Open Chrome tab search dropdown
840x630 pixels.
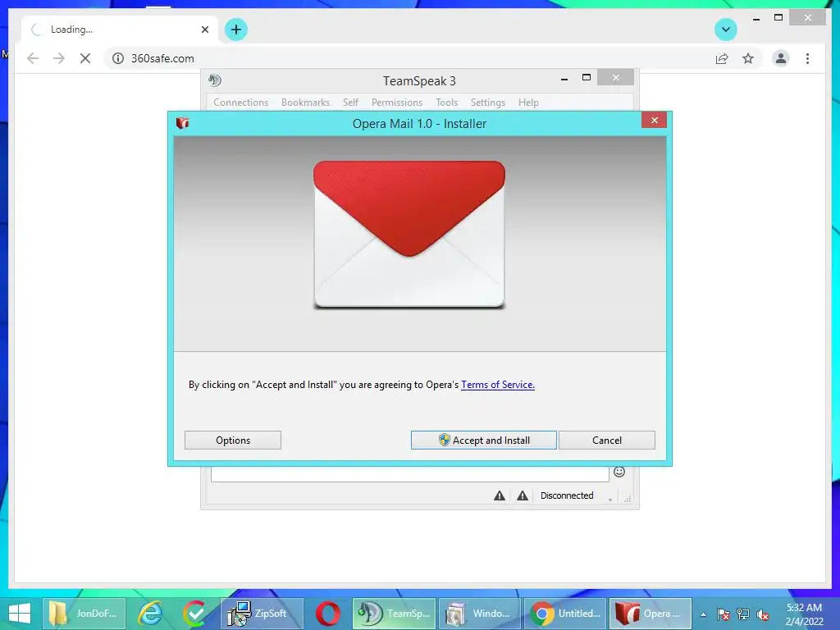pyautogui.click(x=726, y=30)
